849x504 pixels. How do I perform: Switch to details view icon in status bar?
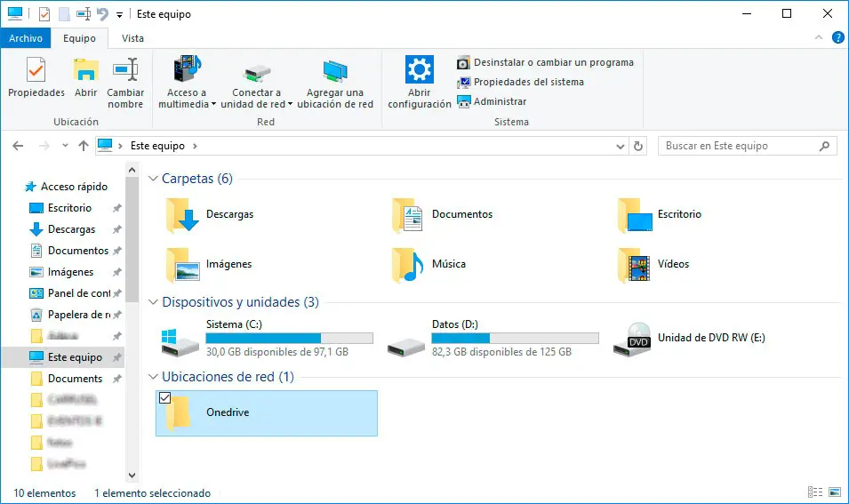(815, 492)
